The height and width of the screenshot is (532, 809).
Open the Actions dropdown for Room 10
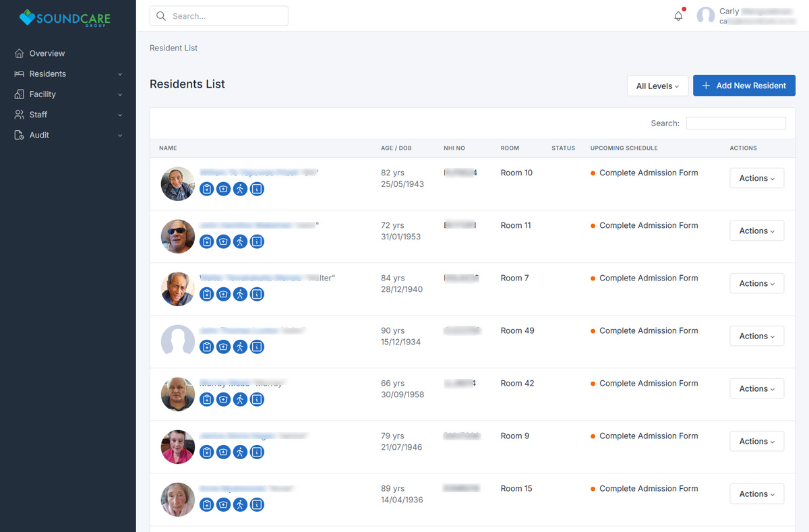756,178
